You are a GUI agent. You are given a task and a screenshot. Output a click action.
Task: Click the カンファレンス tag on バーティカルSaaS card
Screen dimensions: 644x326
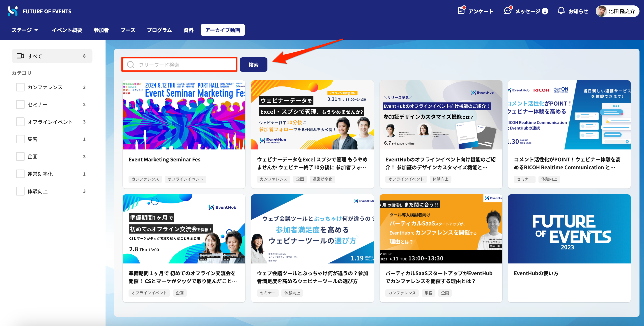pyautogui.click(x=402, y=293)
